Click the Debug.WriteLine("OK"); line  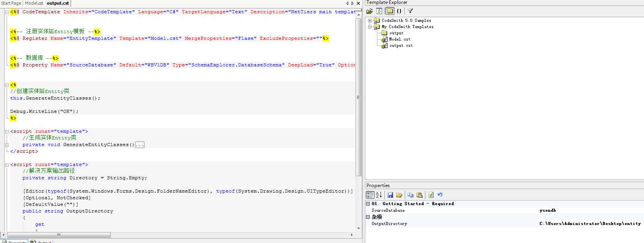(x=44, y=111)
